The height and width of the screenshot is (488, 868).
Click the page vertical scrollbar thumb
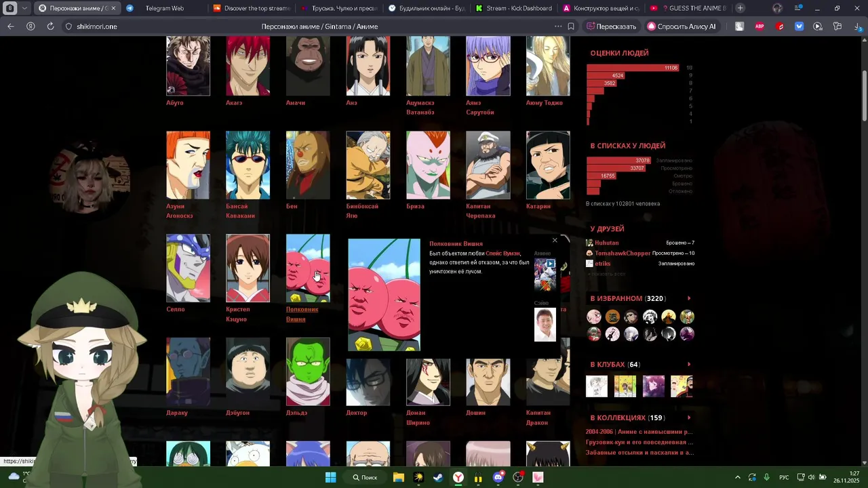point(864,96)
